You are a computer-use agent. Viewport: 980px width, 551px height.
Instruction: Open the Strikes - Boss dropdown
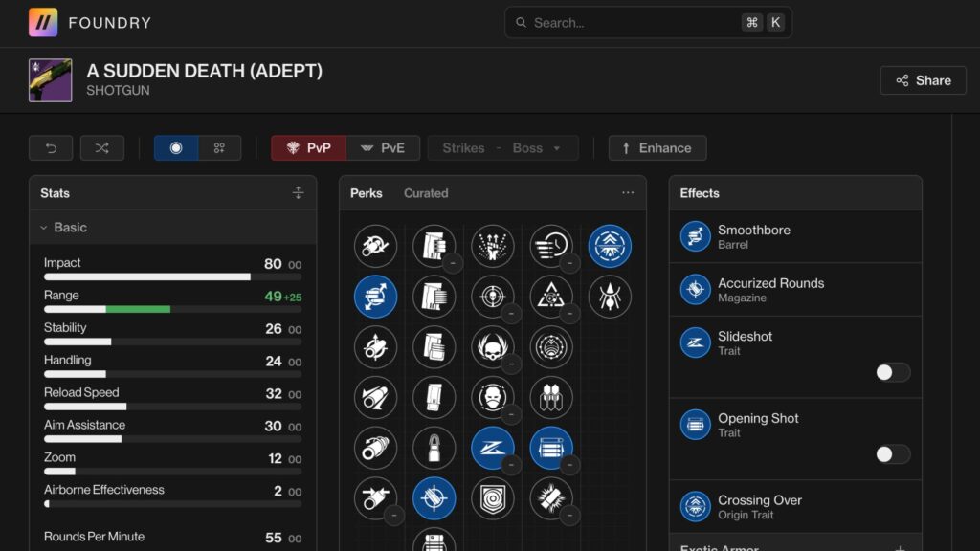coord(502,148)
